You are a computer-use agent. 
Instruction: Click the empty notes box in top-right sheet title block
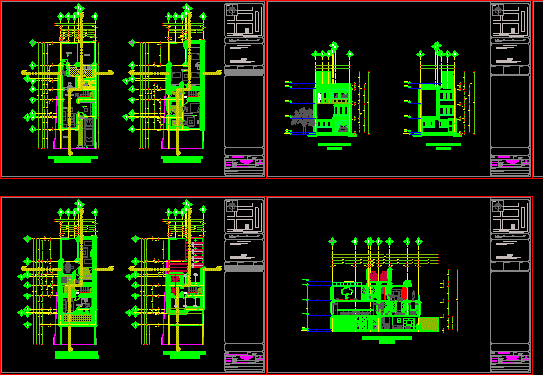[511, 111]
